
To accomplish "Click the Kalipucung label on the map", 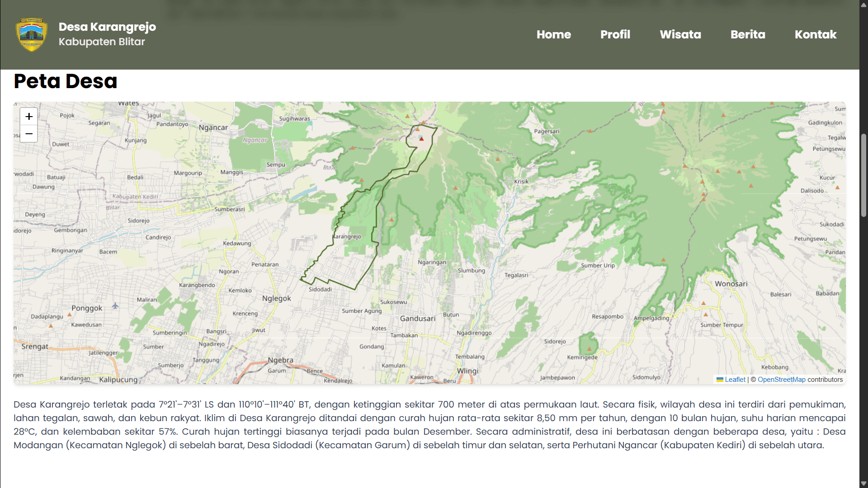I will 118,380.
